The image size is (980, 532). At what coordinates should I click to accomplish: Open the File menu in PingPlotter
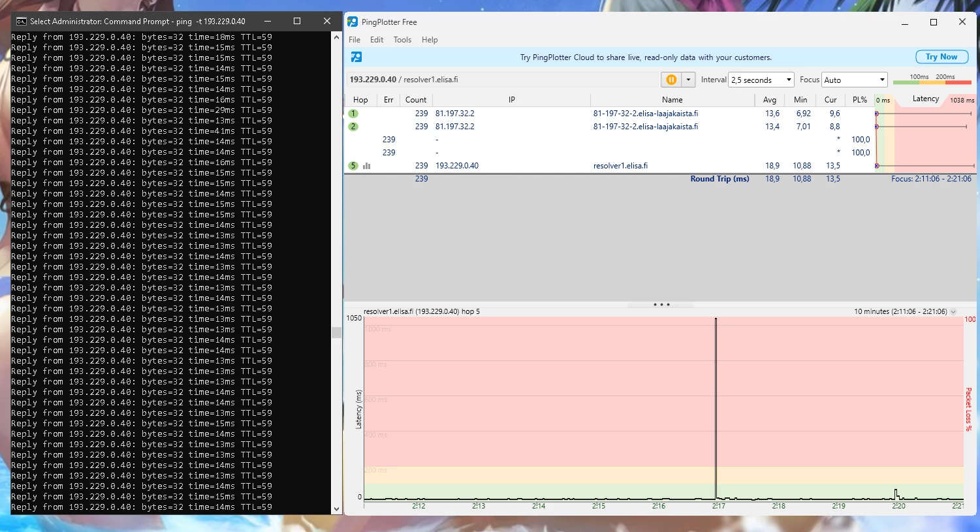pos(355,40)
